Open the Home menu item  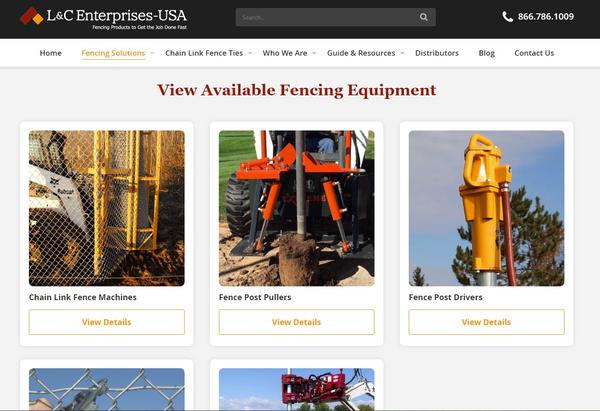(51, 53)
